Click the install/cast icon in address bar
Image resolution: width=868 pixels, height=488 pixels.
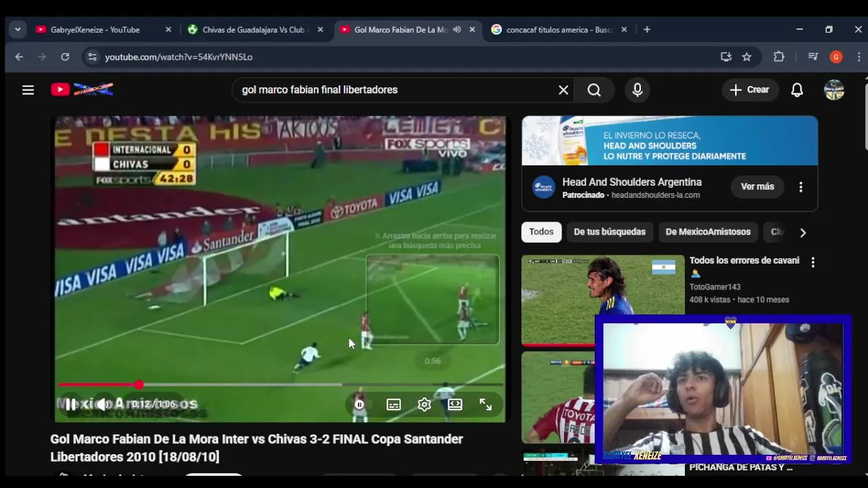(726, 57)
